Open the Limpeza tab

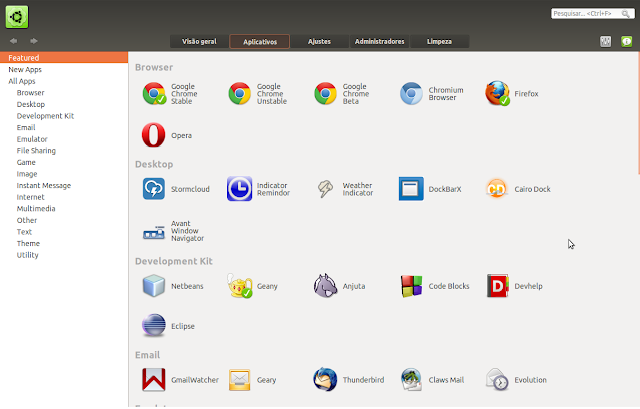[x=439, y=42]
